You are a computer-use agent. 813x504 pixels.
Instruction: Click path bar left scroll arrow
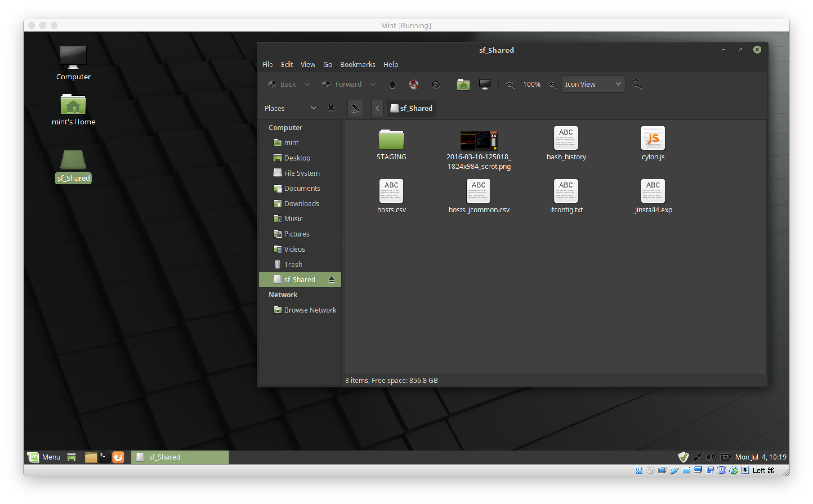(x=377, y=108)
